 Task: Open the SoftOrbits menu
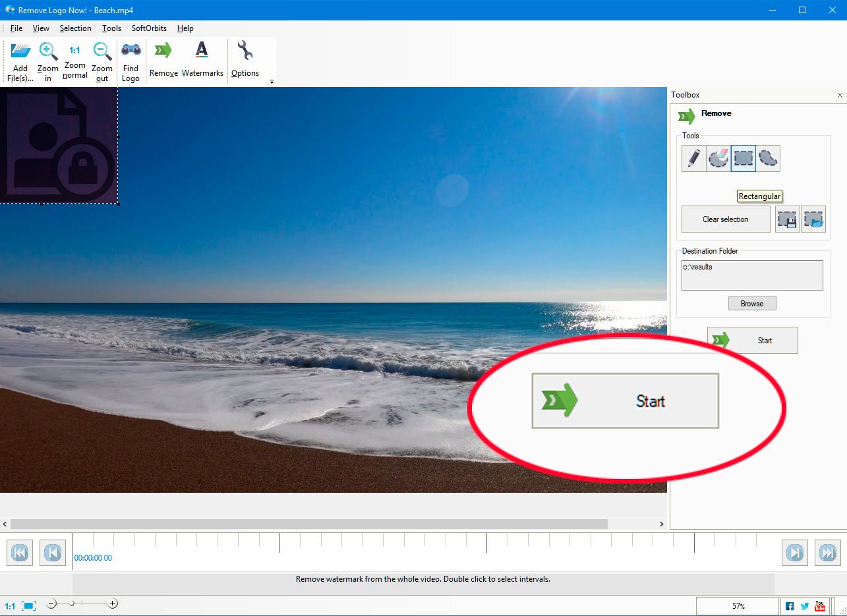149,28
